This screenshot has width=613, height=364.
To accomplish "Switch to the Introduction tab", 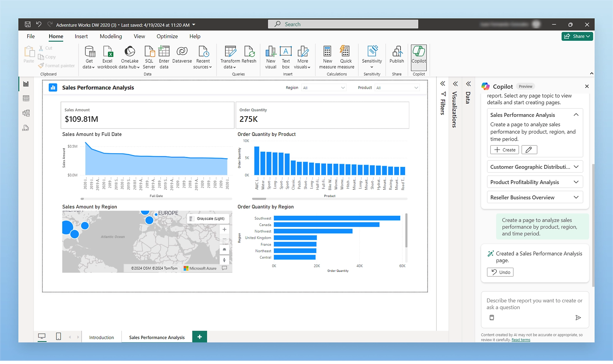I will coord(101,337).
